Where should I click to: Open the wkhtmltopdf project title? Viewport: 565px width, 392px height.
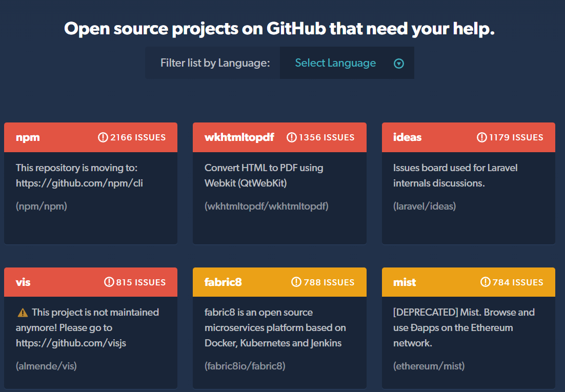click(239, 138)
